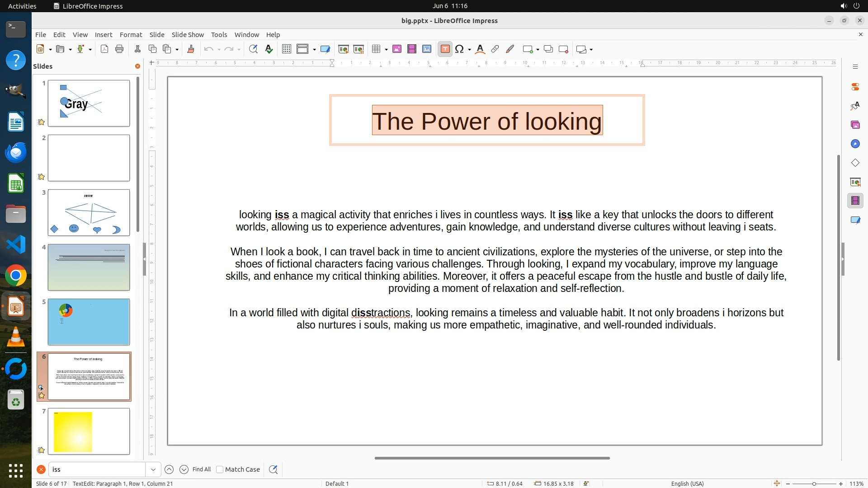The image size is (868, 488).
Task: Open the Insert Table dropdown arrow
Action: pyautogui.click(x=387, y=49)
